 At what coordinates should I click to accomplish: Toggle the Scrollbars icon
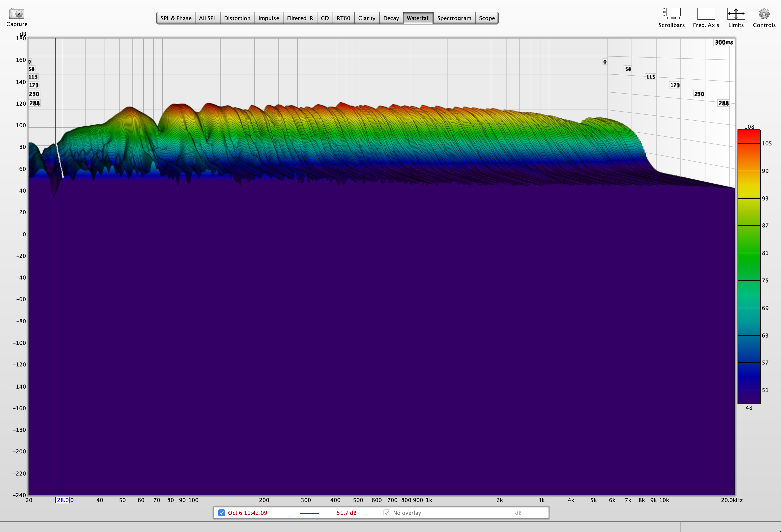(x=671, y=14)
